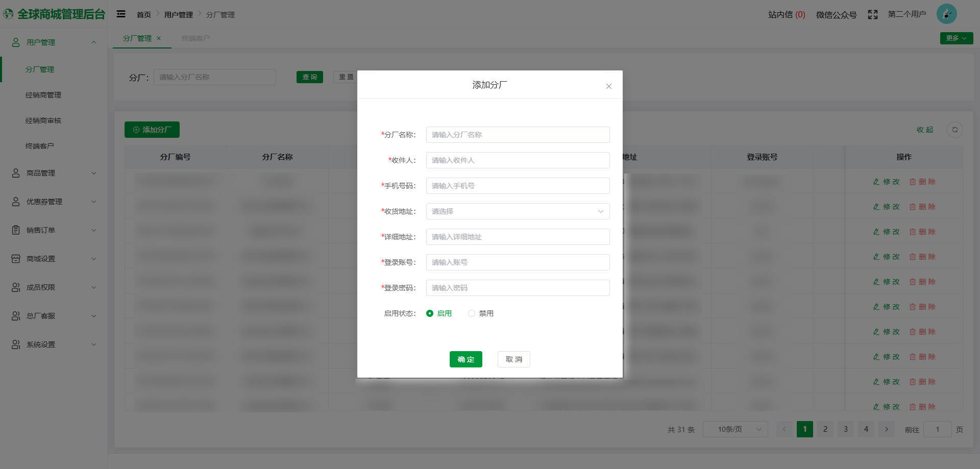Viewport: 980px width, 469px height.
Task: Click the 销售订单 sidebar icon
Action: pos(16,230)
